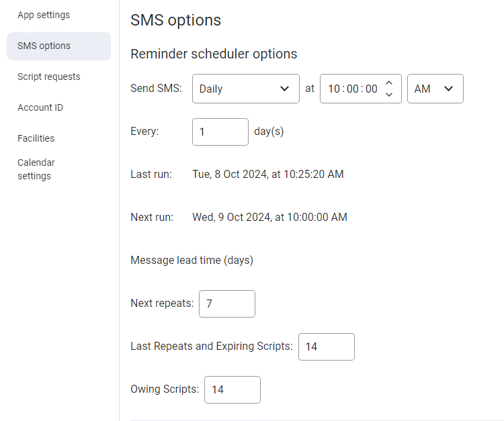Click the Next run date 'Wed, 9 Oct 2024'
The height and width of the screenshot is (421, 504).
point(231,217)
